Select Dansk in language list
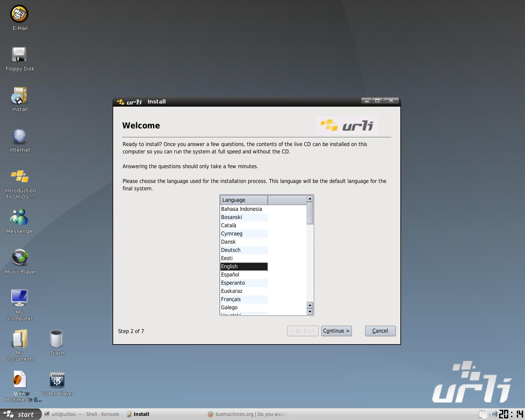 (x=244, y=242)
